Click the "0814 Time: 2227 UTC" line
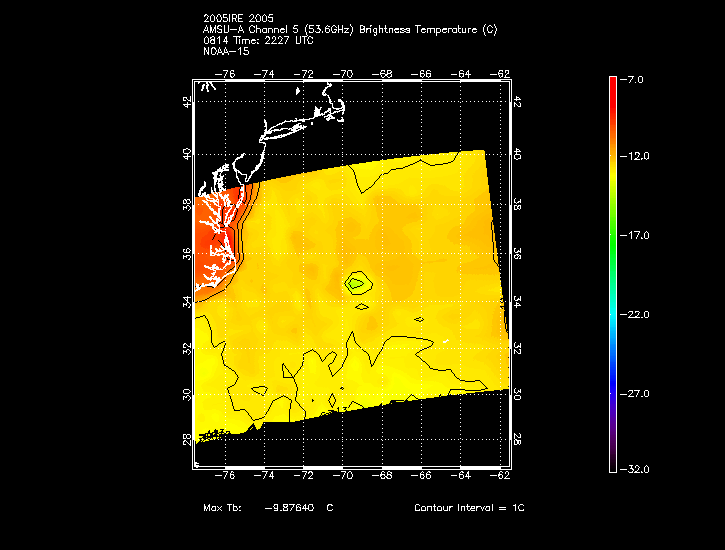This screenshot has height=550, width=725. pos(258,41)
